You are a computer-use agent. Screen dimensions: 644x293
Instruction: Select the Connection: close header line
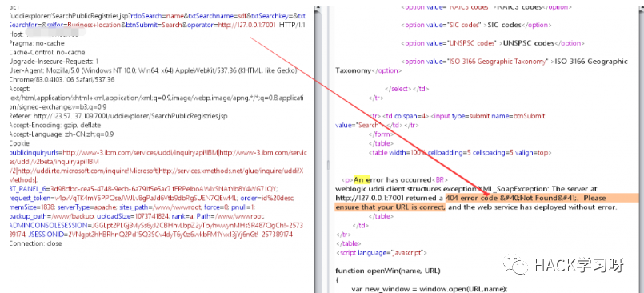(x=35, y=243)
